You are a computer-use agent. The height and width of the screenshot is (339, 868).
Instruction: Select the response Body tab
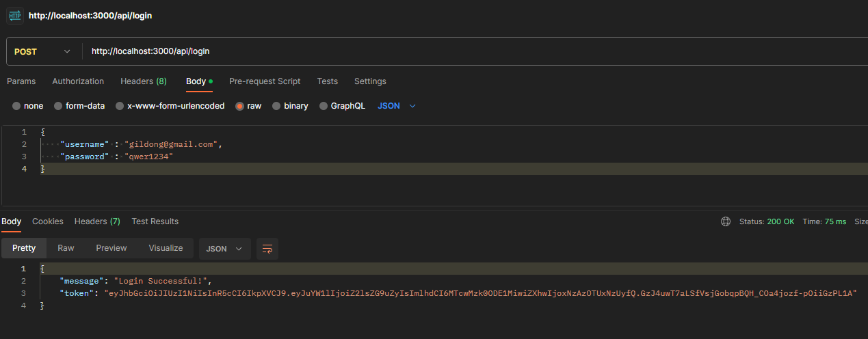click(11, 221)
